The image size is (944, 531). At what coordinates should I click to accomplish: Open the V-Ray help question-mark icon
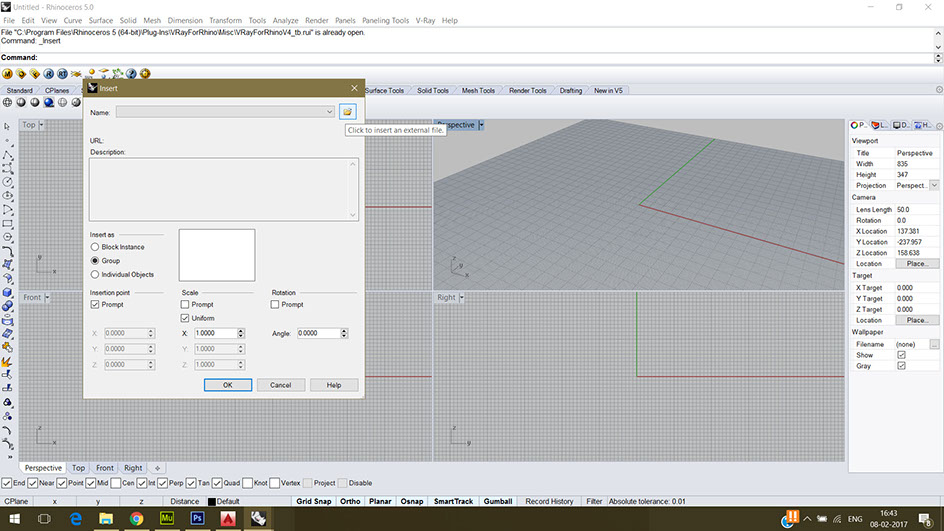point(131,73)
